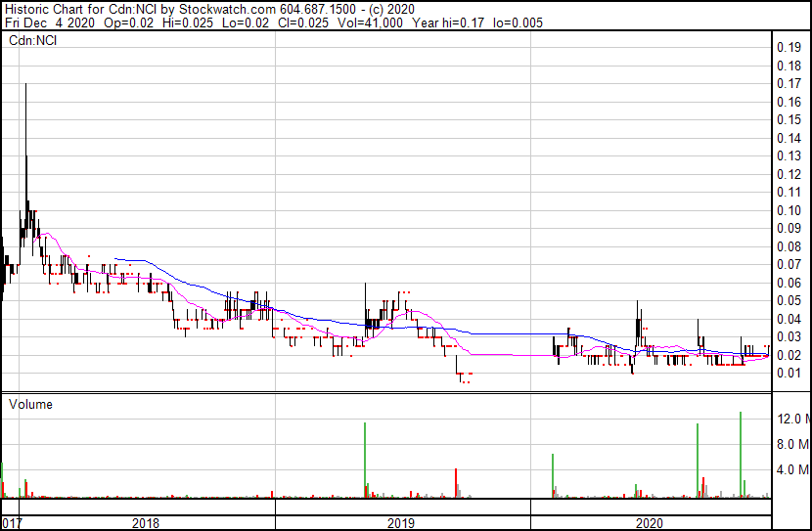Select the 2018 year label on time axis
The height and width of the screenshot is (531, 812).
tap(145, 523)
